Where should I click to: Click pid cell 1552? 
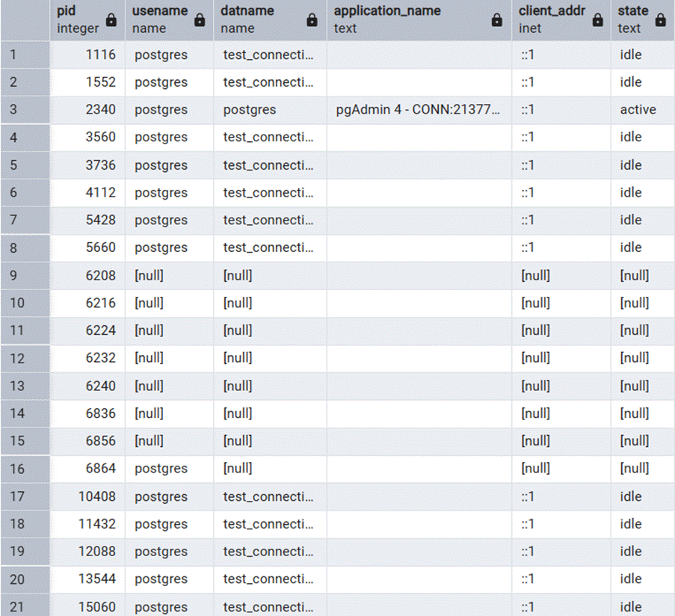[x=87, y=81]
